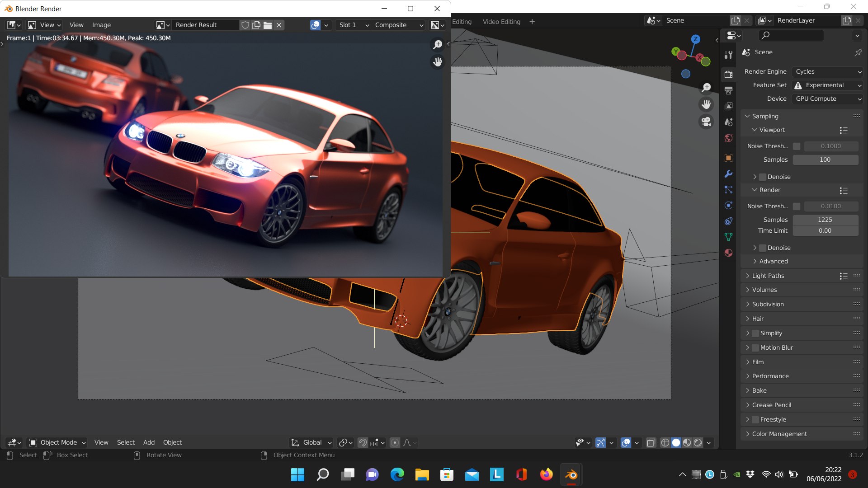Open the View dropdown menu in Blender Render header

pyautogui.click(x=45, y=25)
